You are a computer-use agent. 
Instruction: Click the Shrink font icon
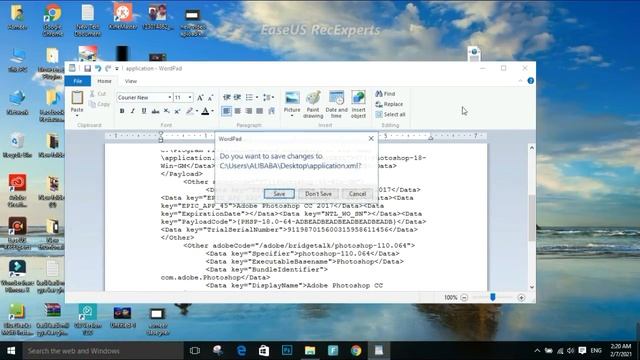tap(210, 98)
